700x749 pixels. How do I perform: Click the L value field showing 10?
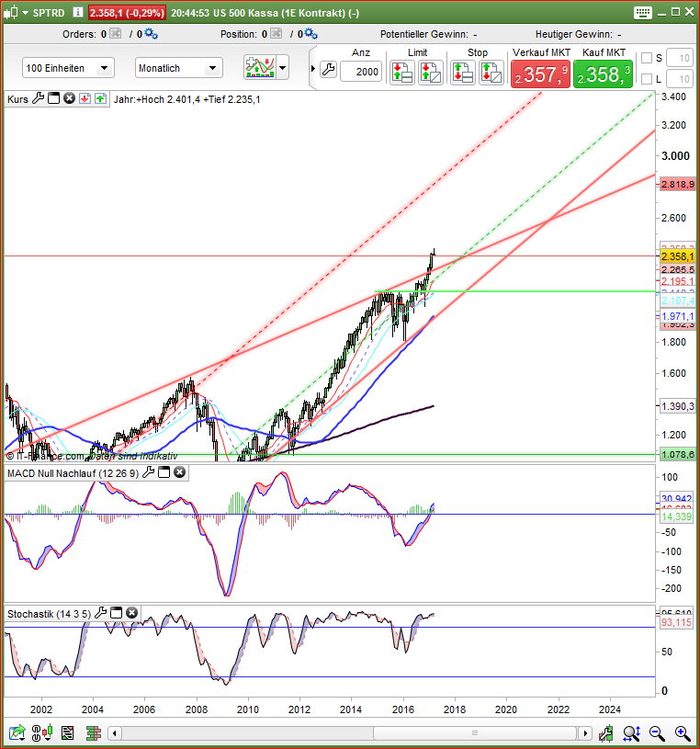680,79
